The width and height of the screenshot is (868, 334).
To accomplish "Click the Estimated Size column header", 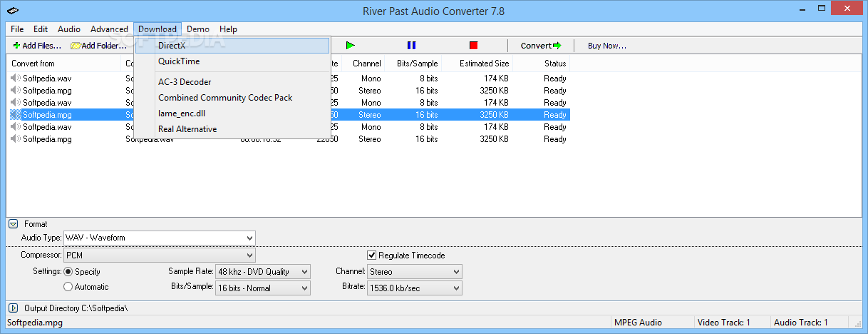I will 477,64.
